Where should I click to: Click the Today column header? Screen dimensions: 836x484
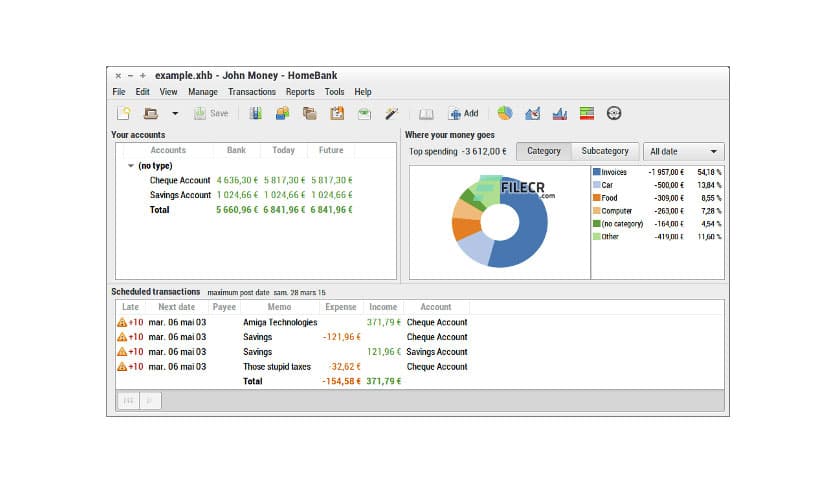pos(284,150)
